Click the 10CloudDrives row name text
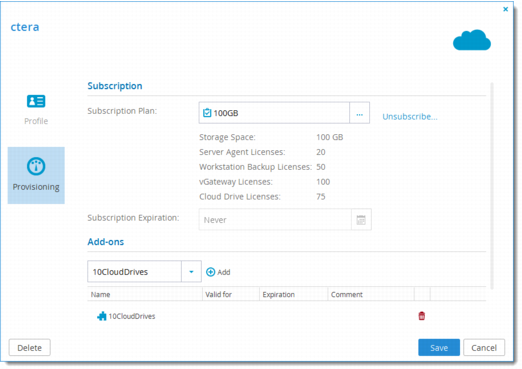The width and height of the screenshot is (522, 369). tap(132, 316)
